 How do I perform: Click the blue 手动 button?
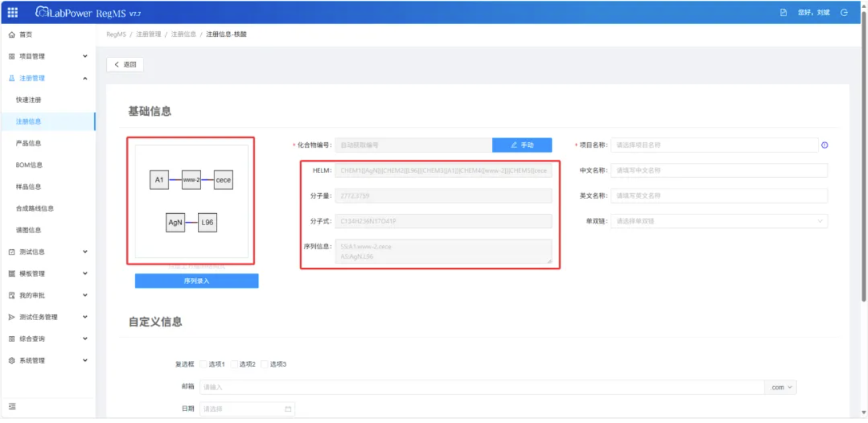522,145
